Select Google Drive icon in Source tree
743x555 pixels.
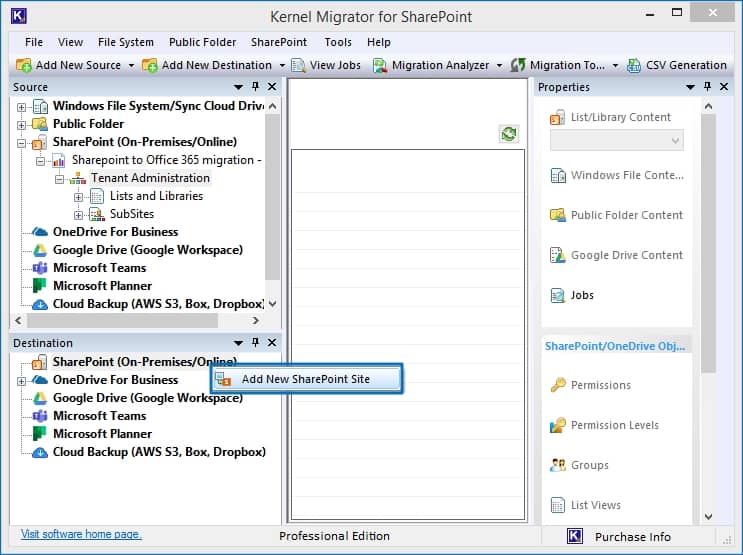40,250
